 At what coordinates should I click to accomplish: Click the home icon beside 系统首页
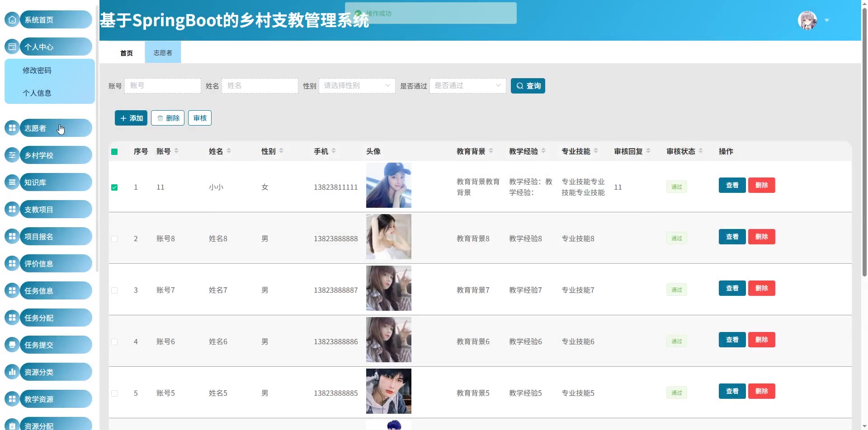(12, 19)
